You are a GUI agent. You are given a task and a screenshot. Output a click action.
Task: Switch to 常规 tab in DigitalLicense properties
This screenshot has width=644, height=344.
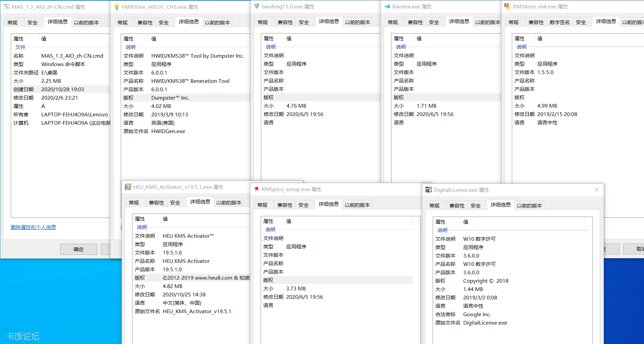pos(434,206)
